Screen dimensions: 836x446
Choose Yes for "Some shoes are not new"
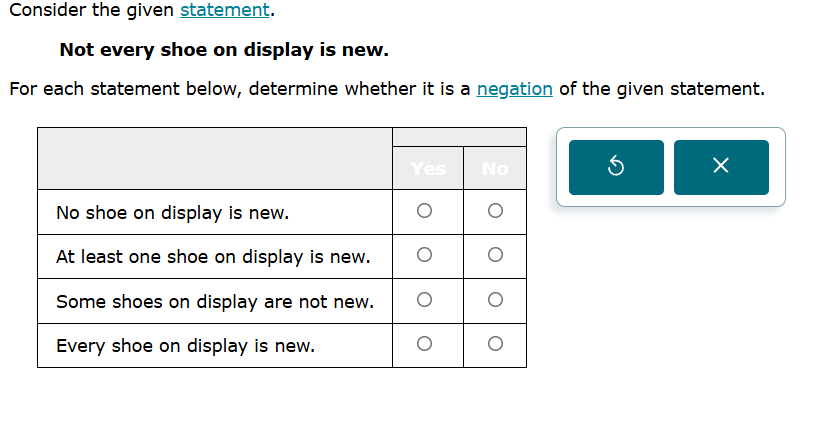point(425,300)
